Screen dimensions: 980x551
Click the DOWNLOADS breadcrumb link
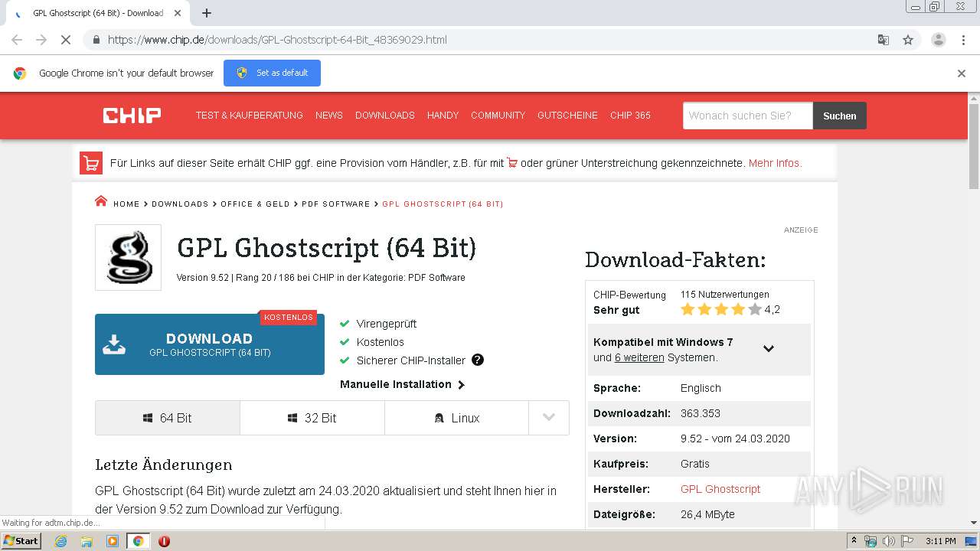click(180, 204)
